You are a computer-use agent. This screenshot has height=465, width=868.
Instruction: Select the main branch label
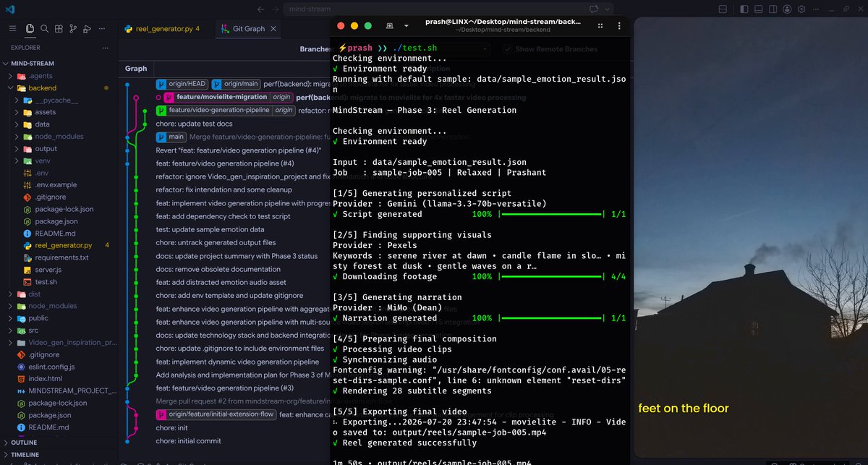(171, 137)
